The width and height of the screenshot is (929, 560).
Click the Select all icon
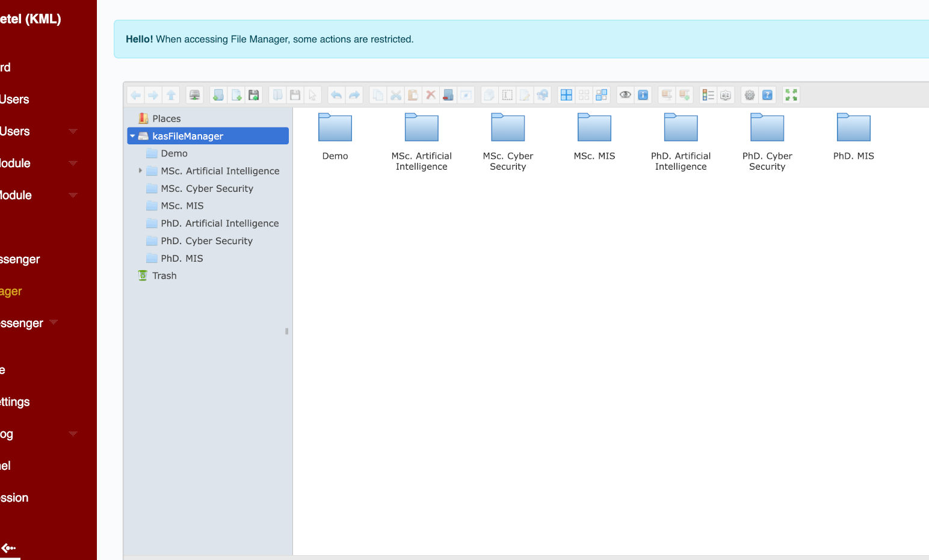coord(566,95)
